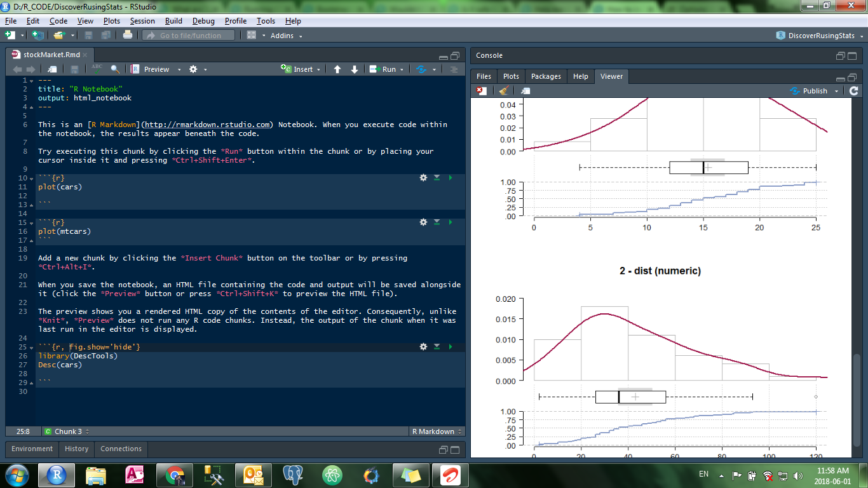Open the Connections tab
Screen dimensions: 868x488
click(121, 449)
